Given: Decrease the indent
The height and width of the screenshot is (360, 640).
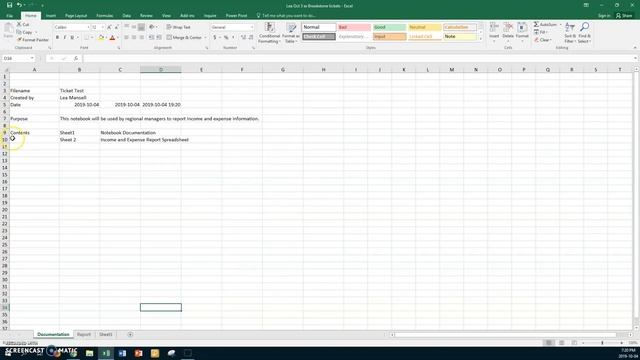Looking at the screenshot, I should click(x=151, y=38).
